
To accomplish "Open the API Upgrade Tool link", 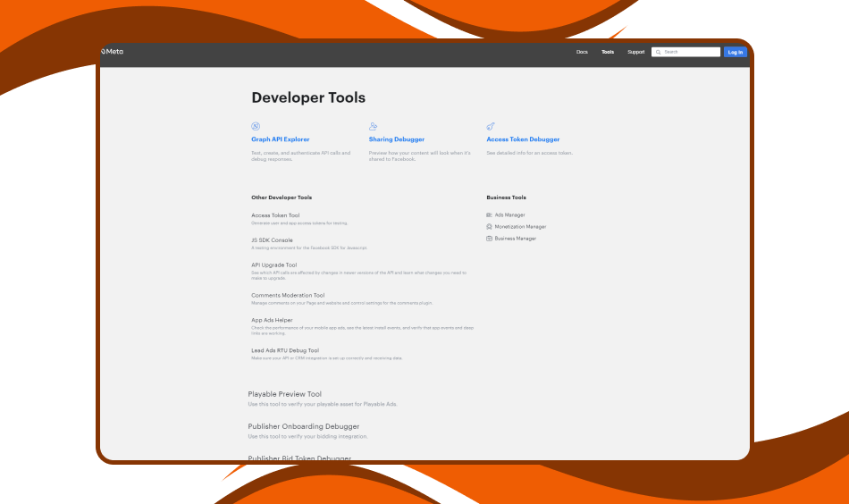I will pos(274,265).
